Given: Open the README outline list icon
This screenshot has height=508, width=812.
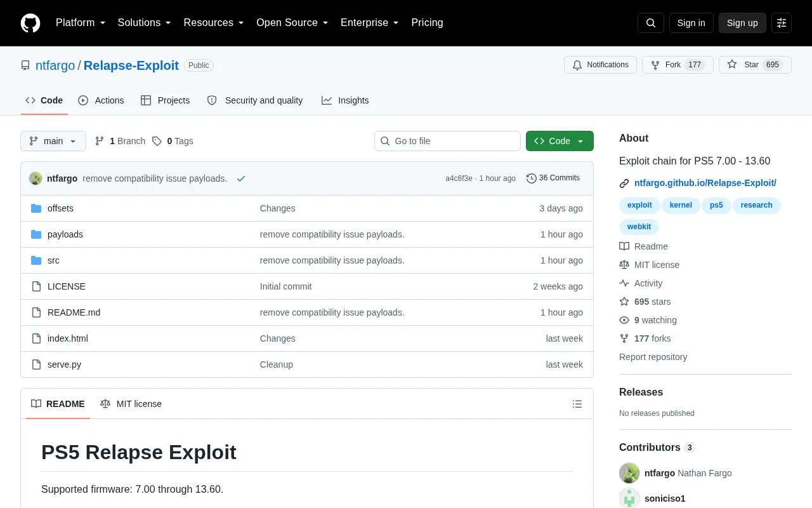Looking at the screenshot, I should pos(577,404).
